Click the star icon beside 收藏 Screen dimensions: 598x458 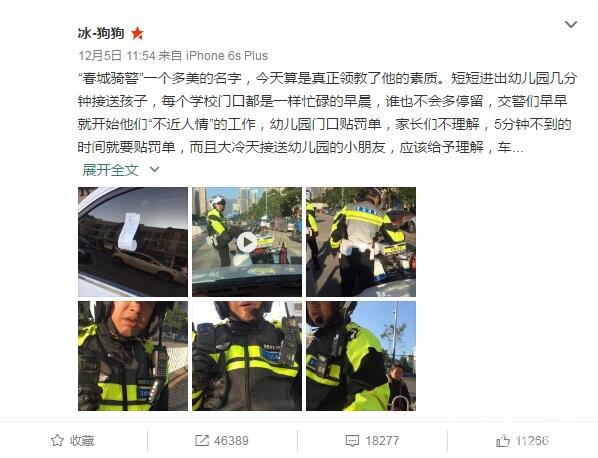point(57,440)
